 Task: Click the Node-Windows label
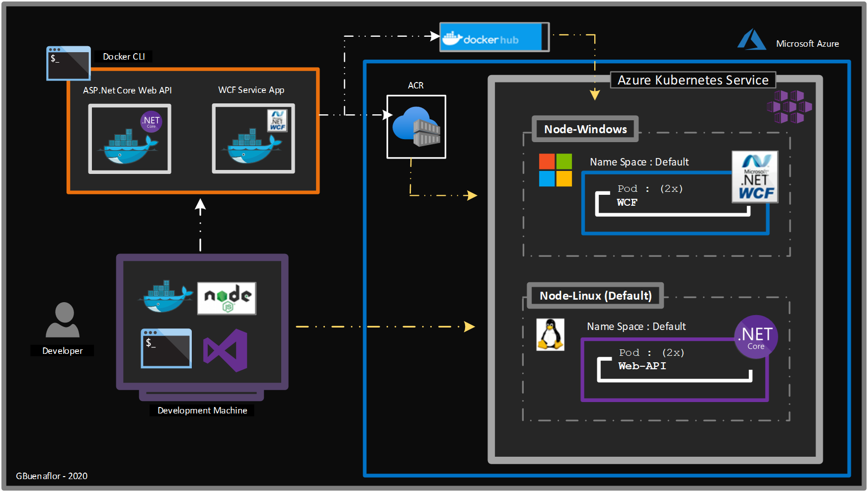tap(585, 129)
